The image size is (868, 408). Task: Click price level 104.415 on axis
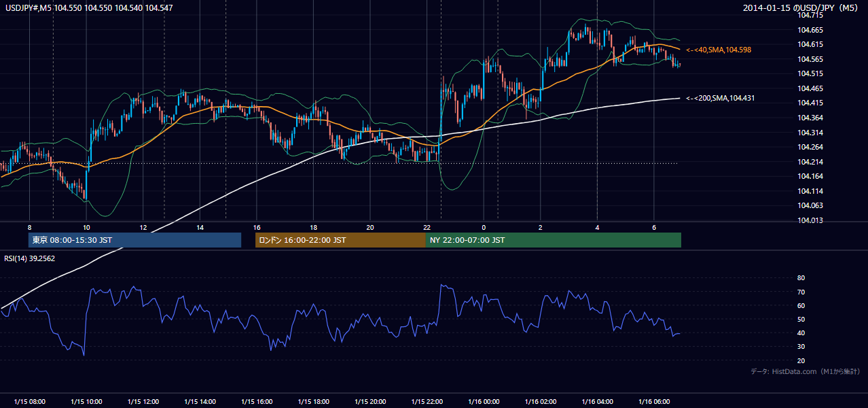click(x=812, y=103)
